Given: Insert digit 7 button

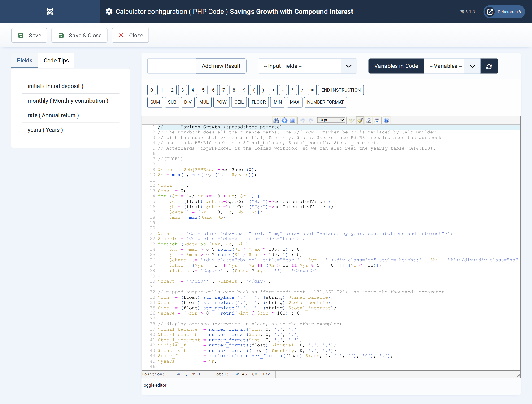Looking at the screenshot, I should click(x=223, y=90).
